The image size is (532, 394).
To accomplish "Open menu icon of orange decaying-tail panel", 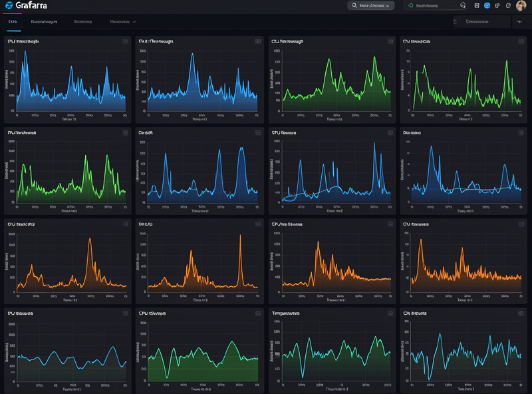I will click(x=390, y=224).
